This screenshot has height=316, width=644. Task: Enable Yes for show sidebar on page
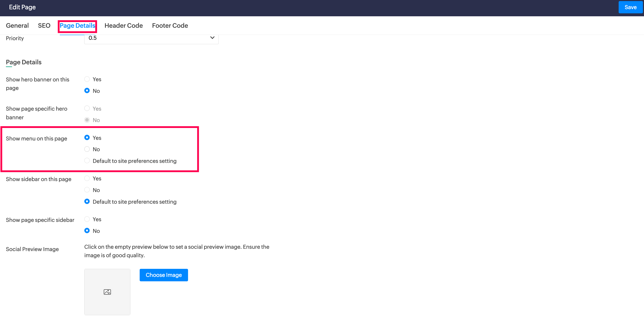(x=87, y=178)
